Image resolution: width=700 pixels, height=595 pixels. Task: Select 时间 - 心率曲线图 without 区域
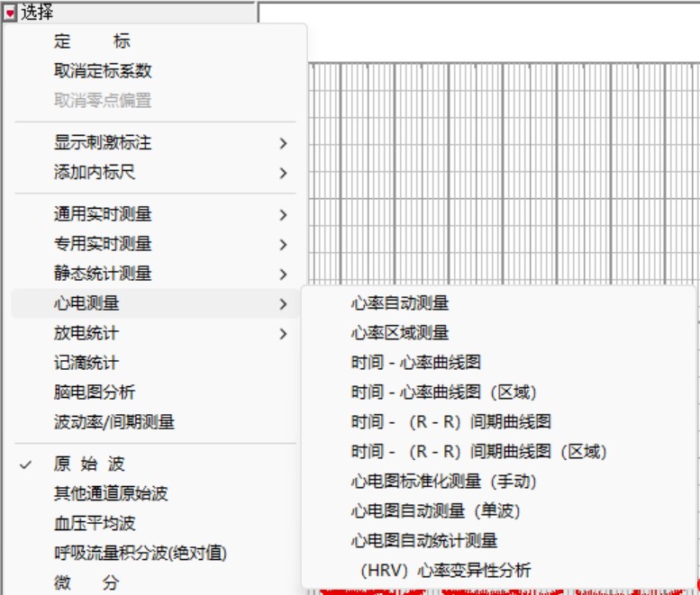[499, 363]
